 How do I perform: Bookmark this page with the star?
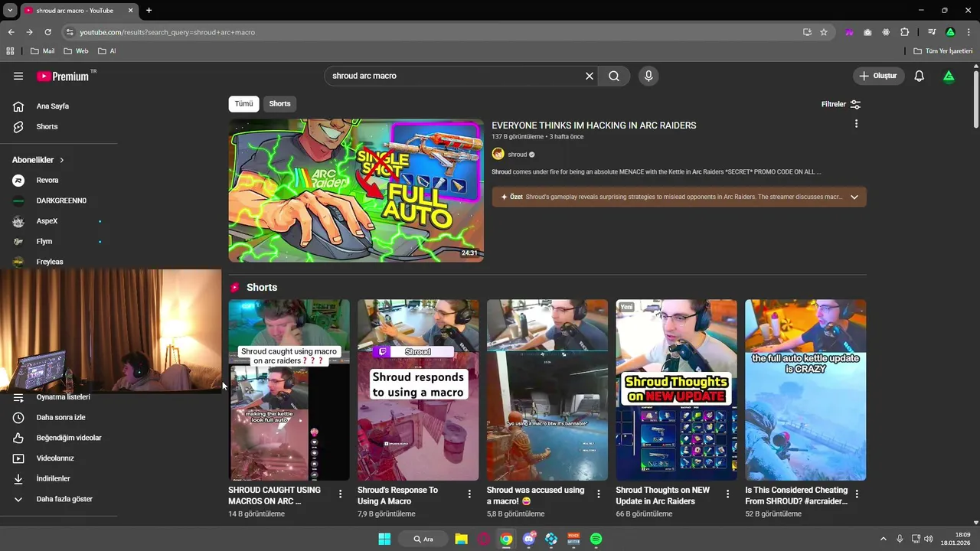pyautogui.click(x=824, y=32)
